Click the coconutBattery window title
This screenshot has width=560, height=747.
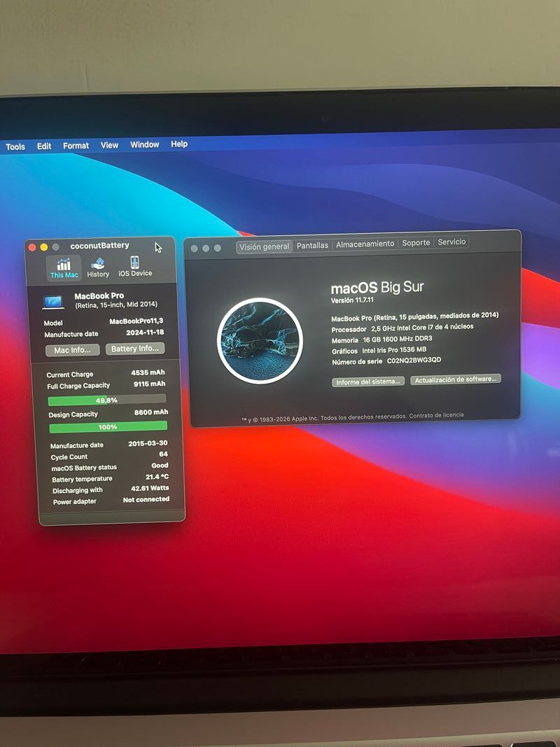click(x=99, y=246)
